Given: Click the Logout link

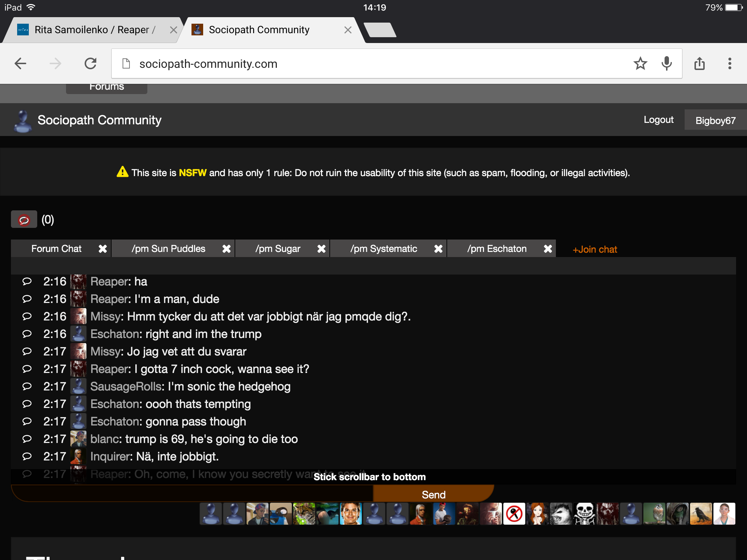Looking at the screenshot, I should (x=658, y=120).
